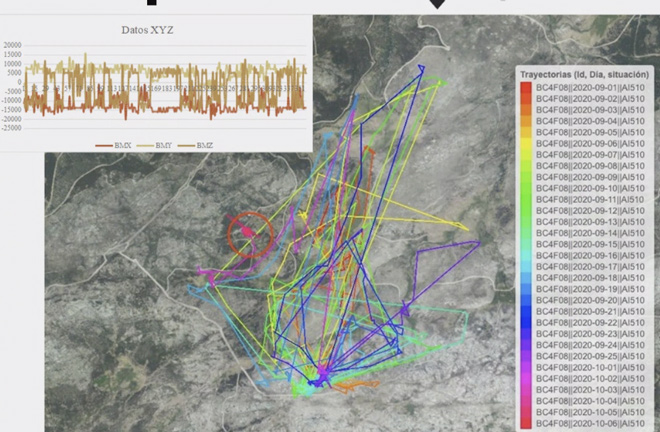
Task: Click the BMY series legend marker
Action: [x=145, y=145]
